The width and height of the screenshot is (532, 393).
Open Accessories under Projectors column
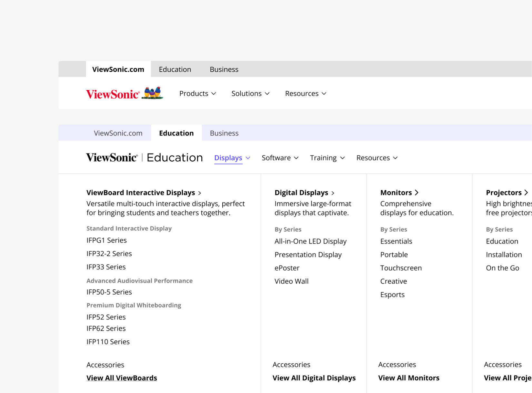503,365
